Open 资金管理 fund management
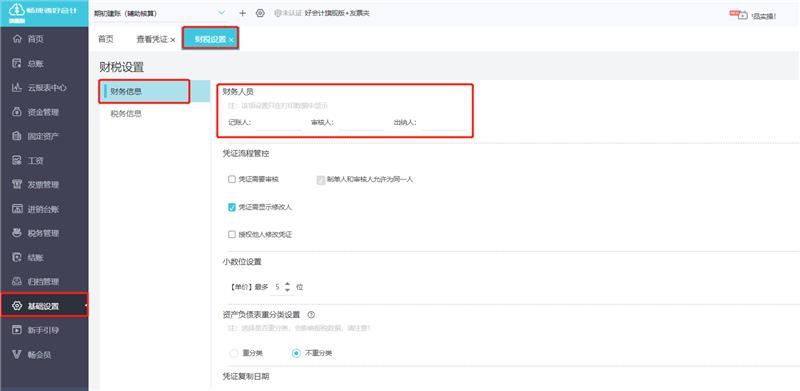Image resolution: width=800 pixels, height=391 pixels. pos(44,112)
